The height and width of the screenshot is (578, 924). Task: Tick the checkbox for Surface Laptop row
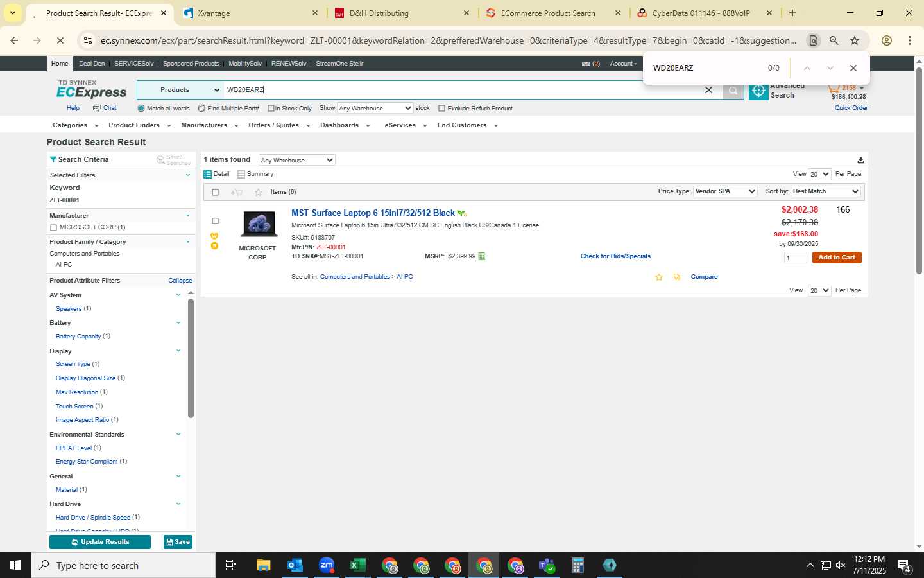click(x=215, y=221)
